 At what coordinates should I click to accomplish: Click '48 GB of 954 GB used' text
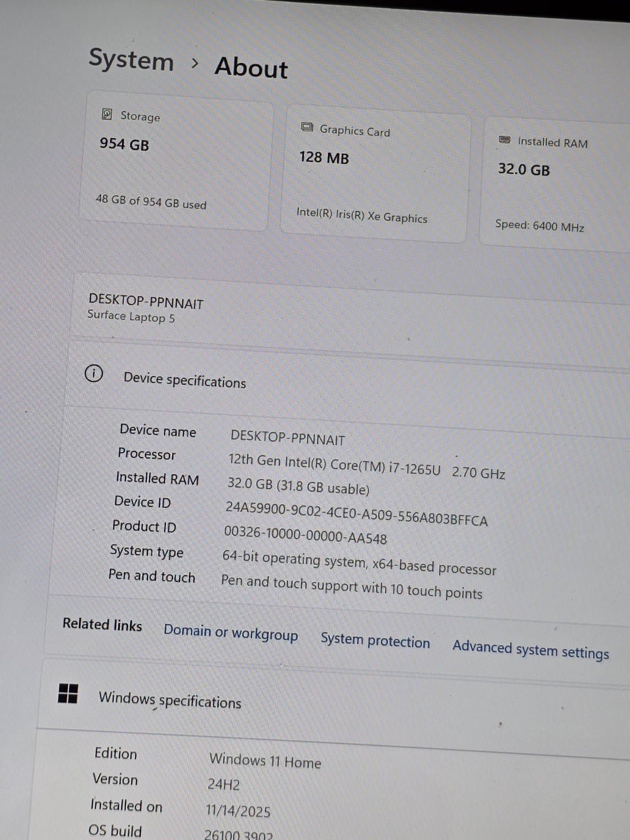pyautogui.click(x=151, y=202)
